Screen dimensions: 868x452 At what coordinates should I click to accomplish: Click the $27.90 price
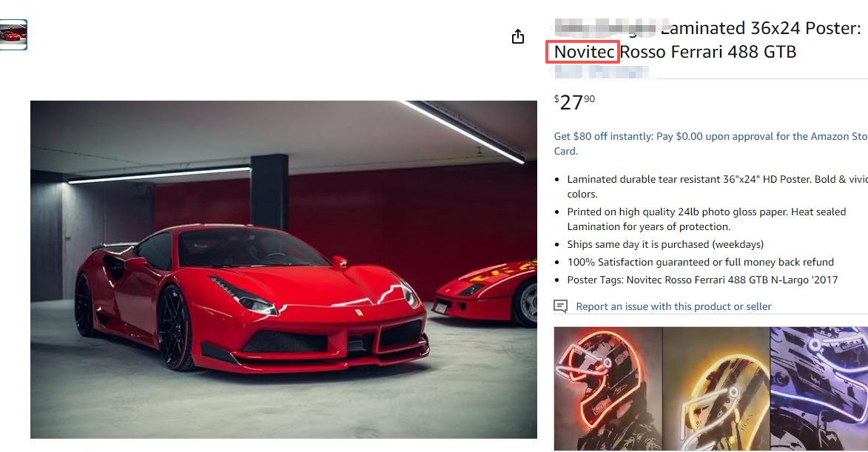575,102
